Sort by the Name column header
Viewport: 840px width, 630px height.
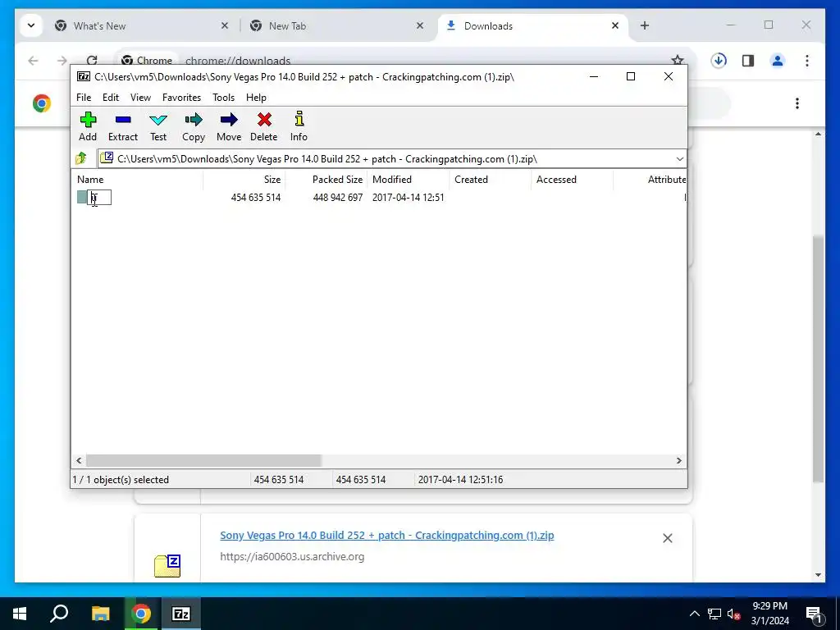[x=137, y=180]
